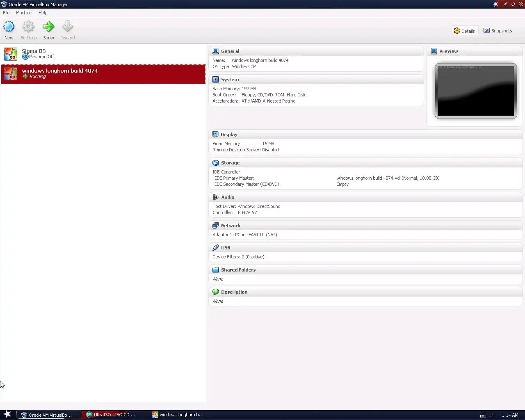Click the VirtualBox title bar cube icon
525x420 pixels.
click(4, 4)
